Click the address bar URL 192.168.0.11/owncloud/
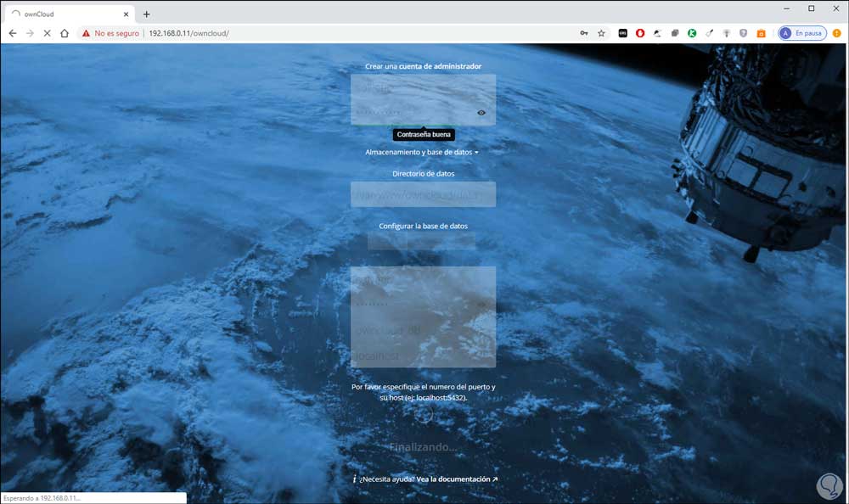 click(188, 33)
